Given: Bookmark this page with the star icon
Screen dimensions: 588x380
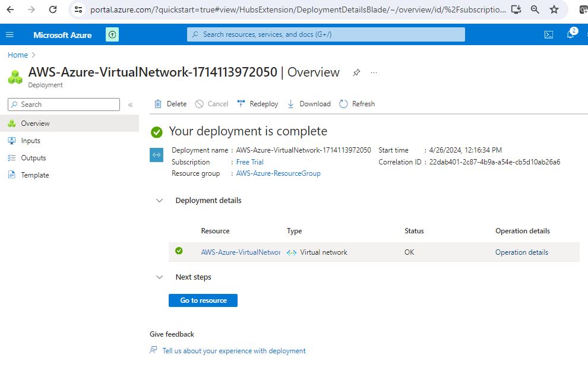Looking at the screenshot, I should (x=554, y=9).
